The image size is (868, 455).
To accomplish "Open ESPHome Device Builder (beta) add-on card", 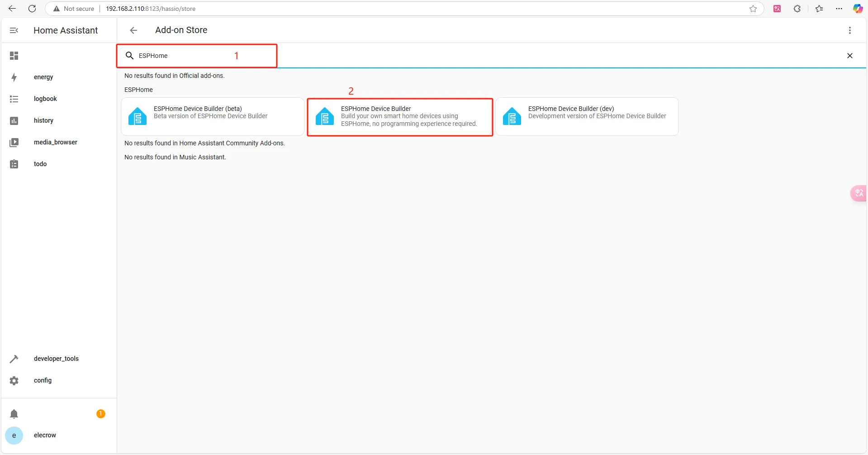I will tap(213, 116).
